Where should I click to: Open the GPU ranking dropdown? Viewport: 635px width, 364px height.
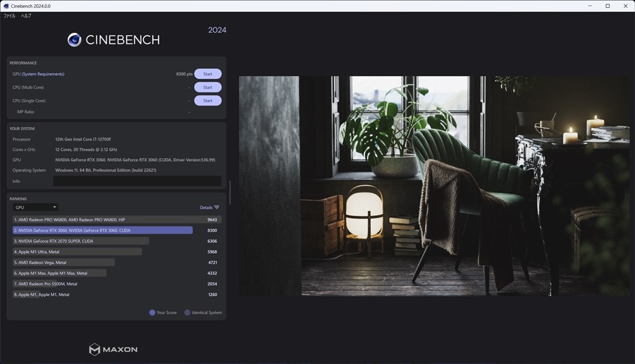[x=36, y=207]
